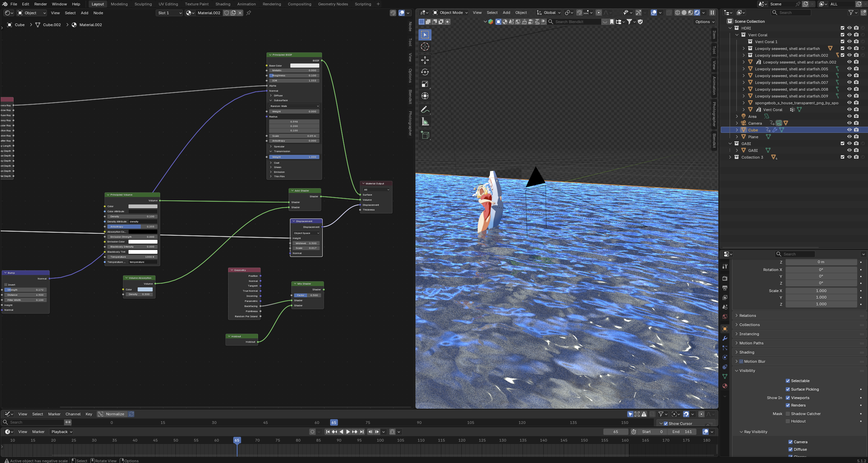The image size is (868, 463).
Task: Open the File menu
Action: (14, 4)
